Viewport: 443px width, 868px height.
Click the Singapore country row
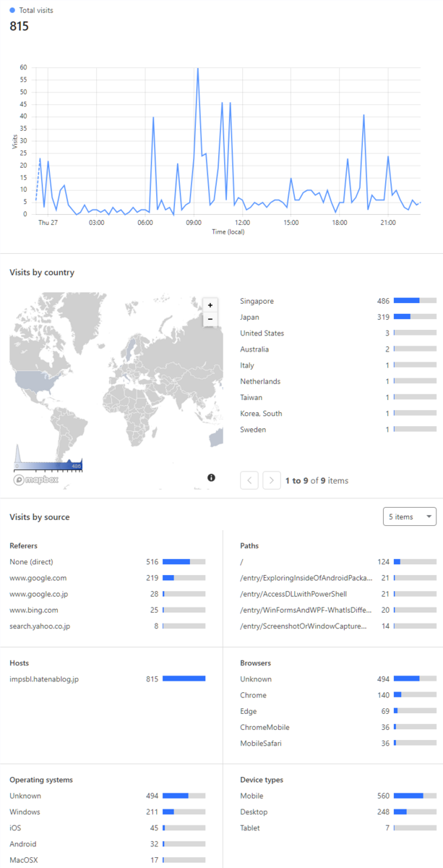pyautogui.click(x=338, y=301)
